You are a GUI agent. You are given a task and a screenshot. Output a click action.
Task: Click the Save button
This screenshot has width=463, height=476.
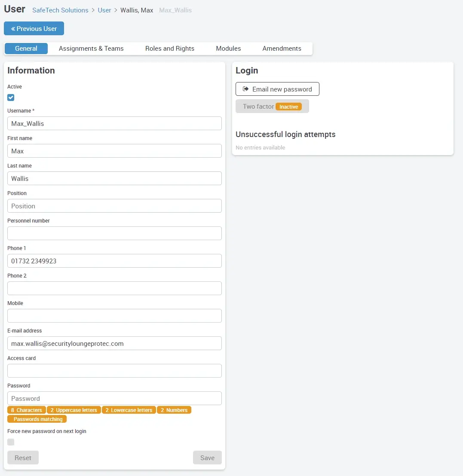207,458
